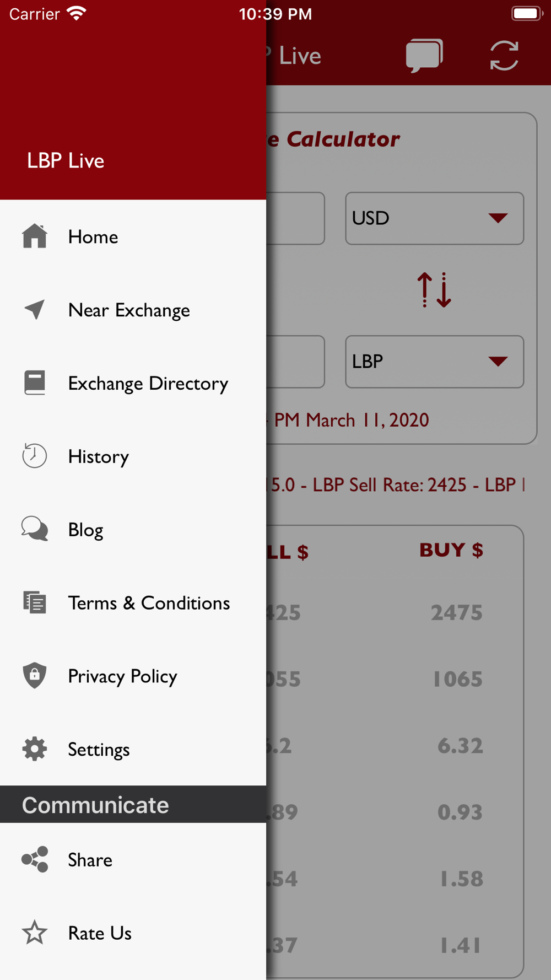Tap the Home house icon
Viewport: 551px width, 980px height.
(x=35, y=236)
